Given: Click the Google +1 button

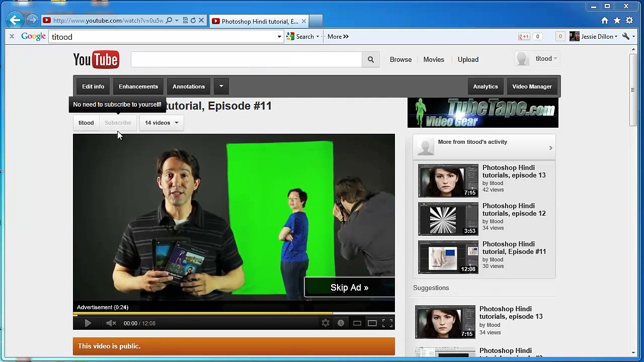Looking at the screenshot, I should tap(524, 37).
